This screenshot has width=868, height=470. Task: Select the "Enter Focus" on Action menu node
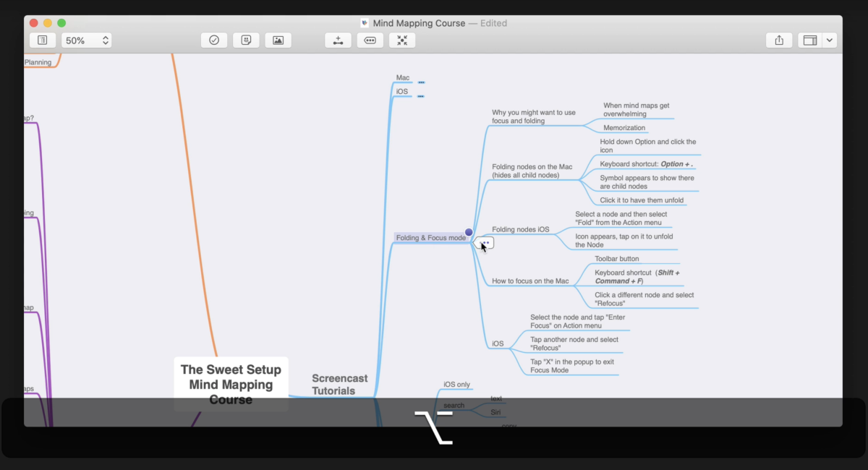pos(577,322)
